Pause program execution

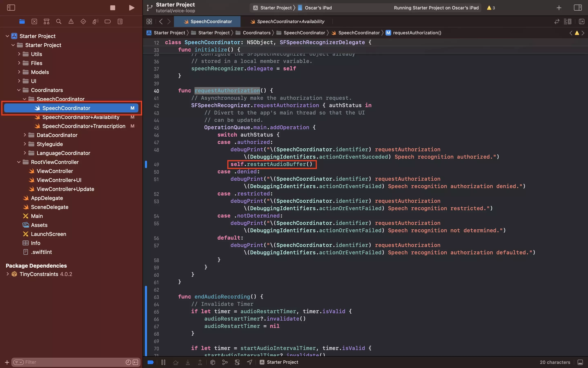(163, 362)
